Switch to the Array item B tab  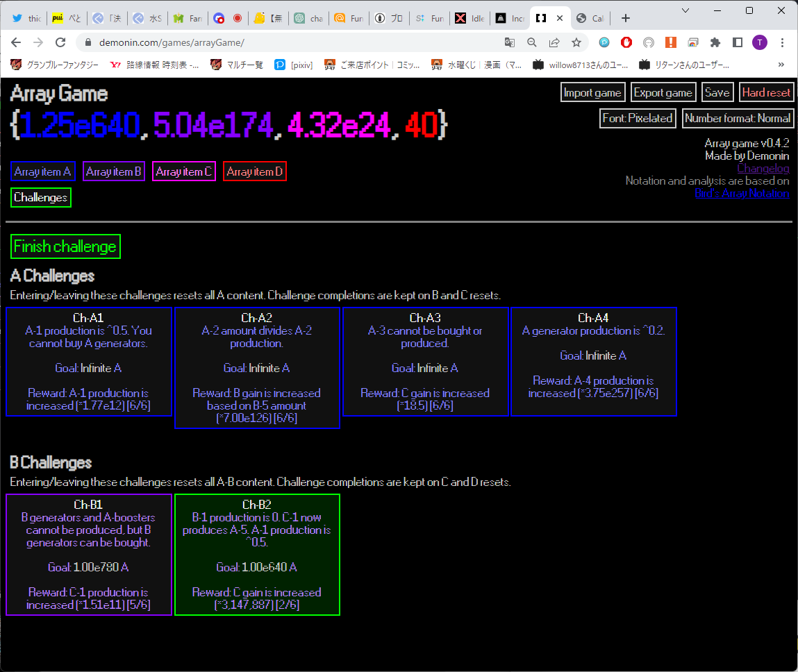click(113, 171)
